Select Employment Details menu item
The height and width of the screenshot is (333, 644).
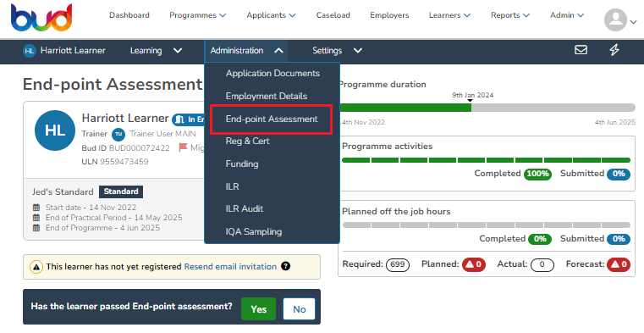point(266,97)
